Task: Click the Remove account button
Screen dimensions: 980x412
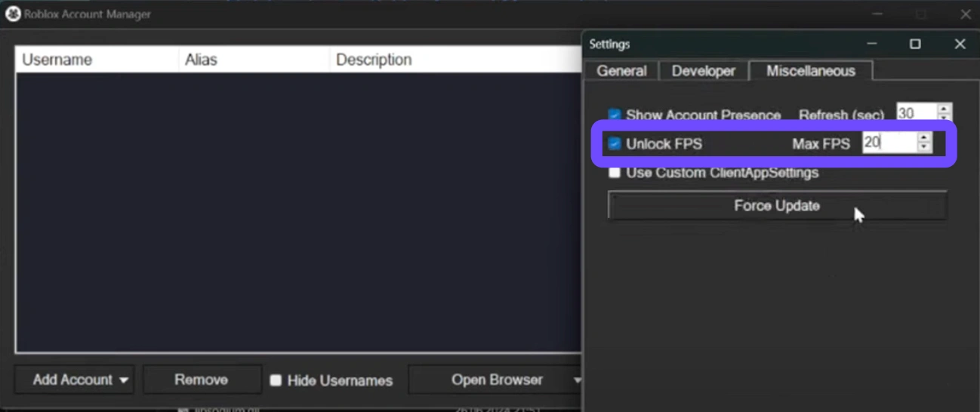Action: click(202, 380)
